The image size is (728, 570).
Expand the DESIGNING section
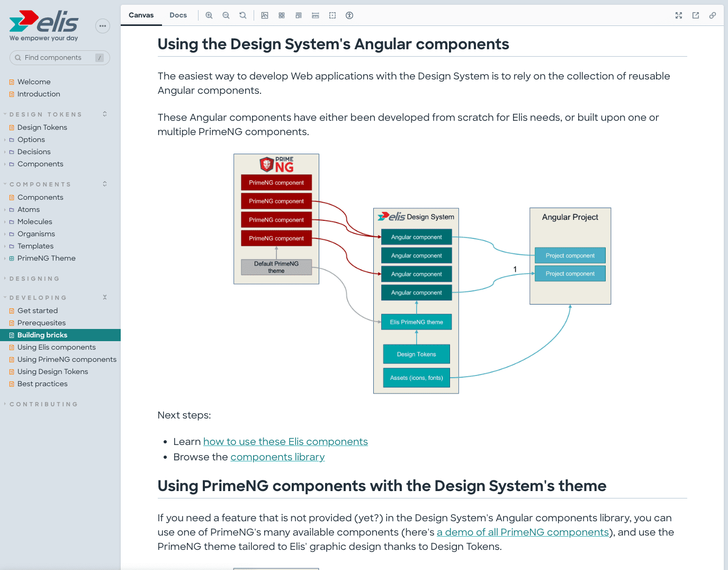pyautogui.click(x=34, y=279)
